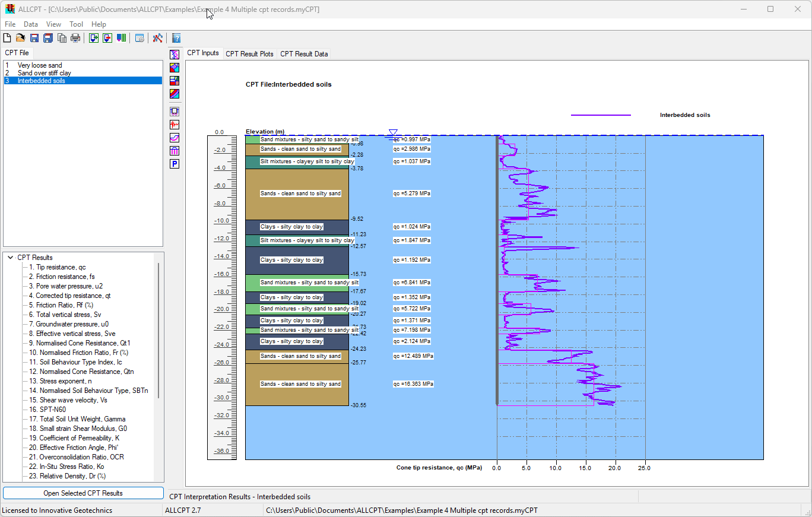Image resolution: width=812 pixels, height=517 pixels.
Task: Select '6. Total vertical stress, Sv' item
Action: click(x=66, y=315)
